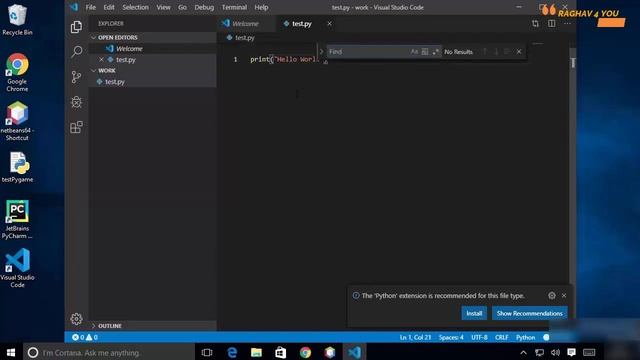The image size is (640, 360).
Task: Open File Explorer from taskbar
Action: (x=256, y=352)
